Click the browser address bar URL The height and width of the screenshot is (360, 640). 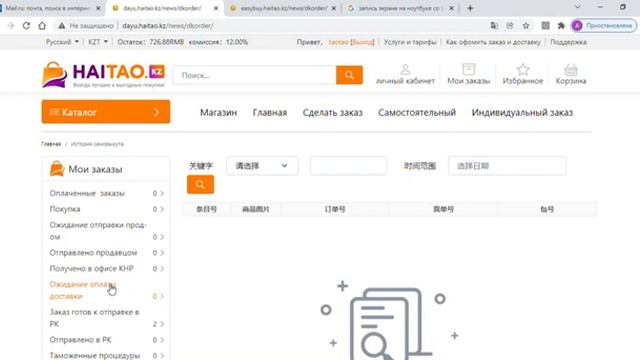[x=168, y=26]
